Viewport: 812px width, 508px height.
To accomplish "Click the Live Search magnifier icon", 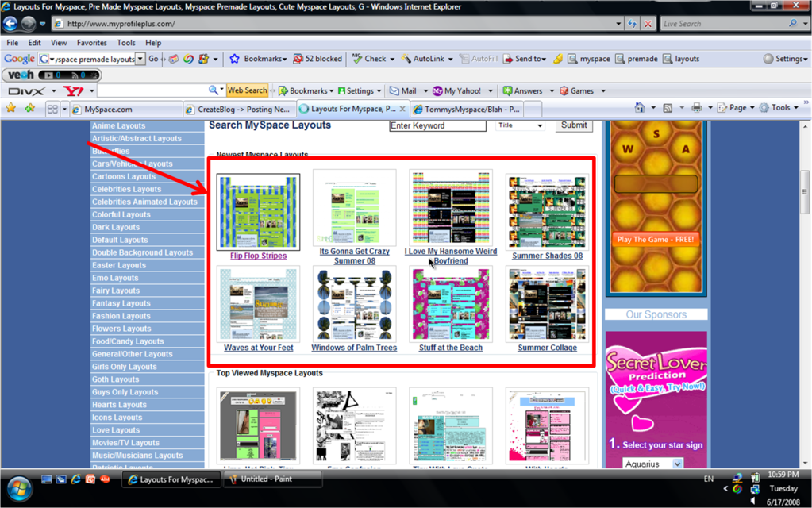I will pyautogui.click(x=792, y=23).
